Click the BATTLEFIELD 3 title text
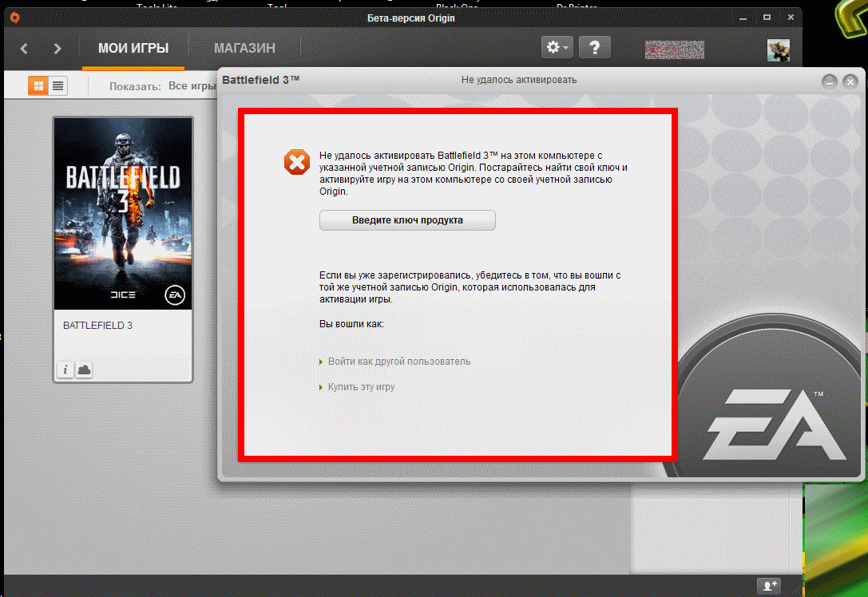868x597 pixels. pos(98,326)
